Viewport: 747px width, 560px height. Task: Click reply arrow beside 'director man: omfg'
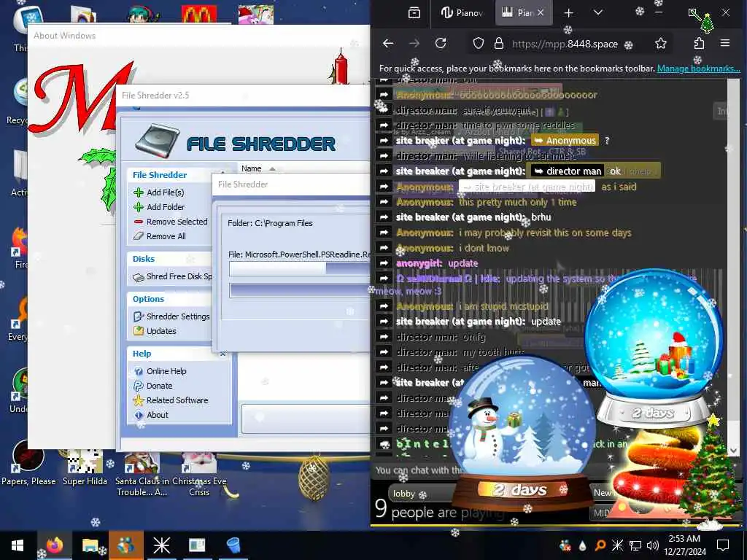(384, 337)
